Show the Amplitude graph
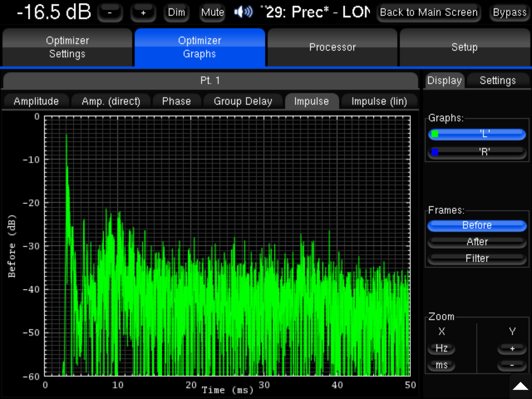532x399 pixels. point(36,101)
